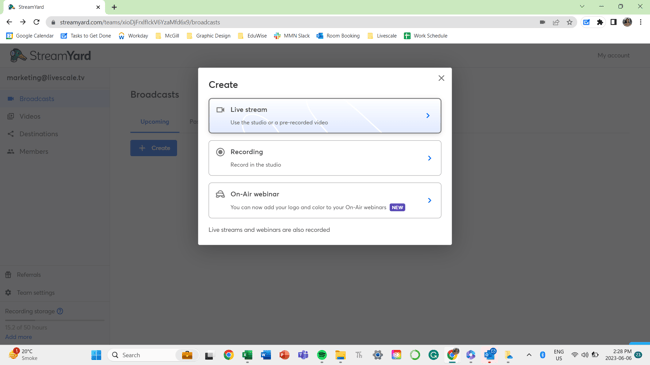Switch to the Upcoming tab
Image resolution: width=650 pixels, height=365 pixels.
click(x=155, y=122)
